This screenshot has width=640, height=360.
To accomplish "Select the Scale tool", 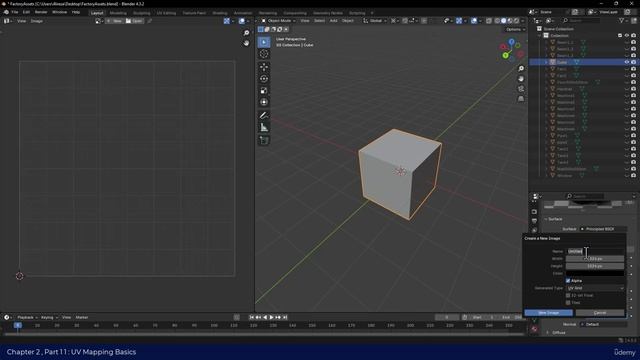I will click(x=264, y=91).
